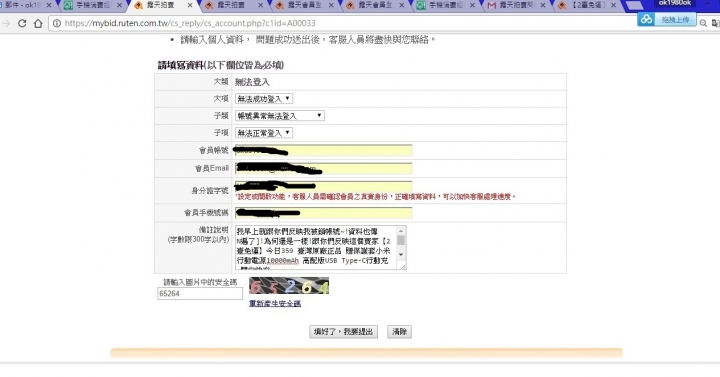Click the address bar URL
720x377 pixels.
[190, 23]
